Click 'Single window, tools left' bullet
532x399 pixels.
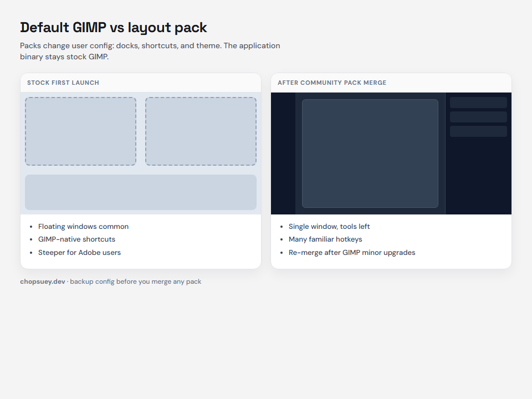(x=329, y=226)
